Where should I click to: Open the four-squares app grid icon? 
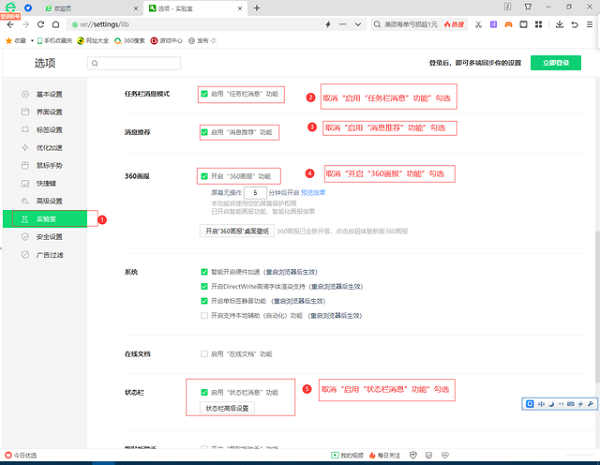[x=538, y=24]
